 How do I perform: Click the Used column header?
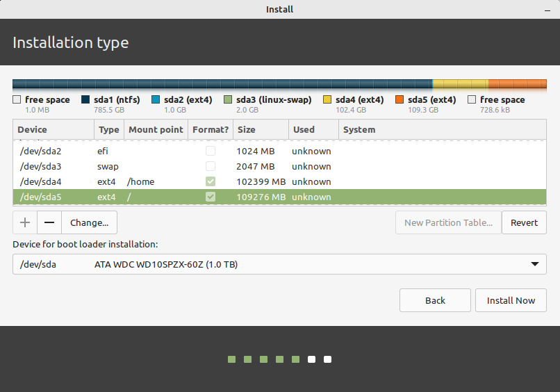click(x=313, y=129)
